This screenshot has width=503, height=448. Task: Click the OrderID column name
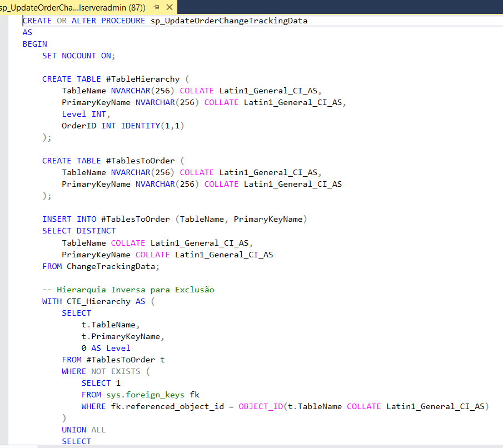point(79,126)
